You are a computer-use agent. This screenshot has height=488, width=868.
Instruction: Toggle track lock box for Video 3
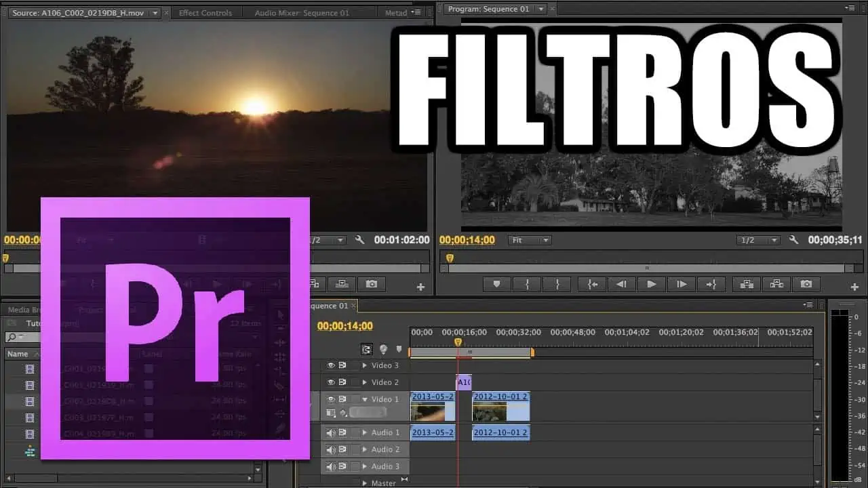point(355,365)
